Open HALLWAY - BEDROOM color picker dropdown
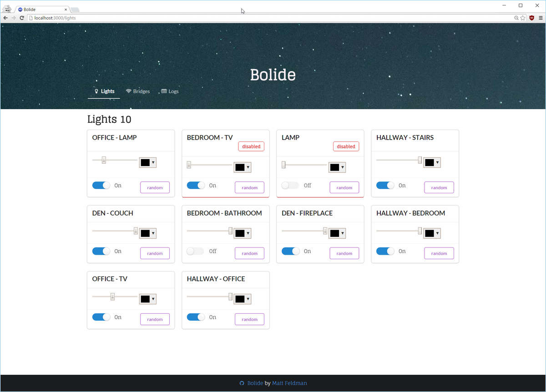This screenshot has width=546, height=392. pyautogui.click(x=432, y=233)
